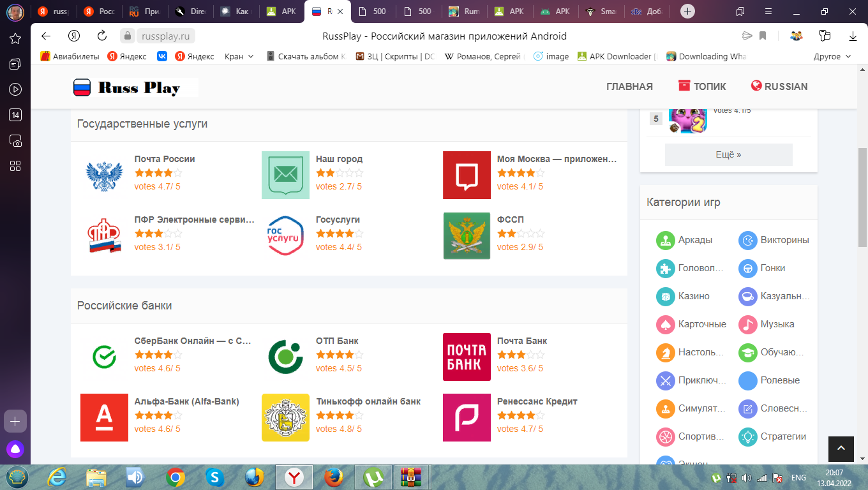
Task: Expand the Кран bookmarks folder
Action: click(x=239, y=56)
